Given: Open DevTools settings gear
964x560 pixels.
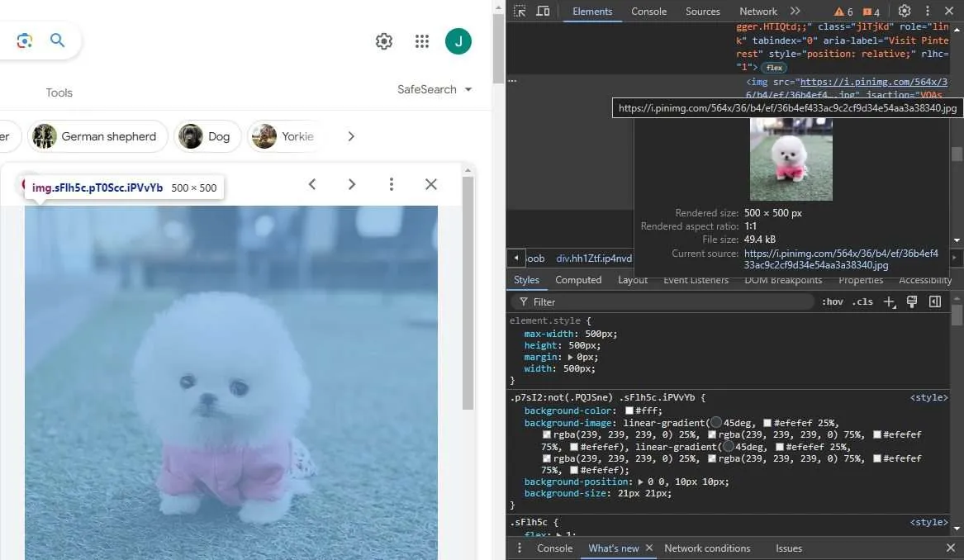Looking at the screenshot, I should click(905, 11).
